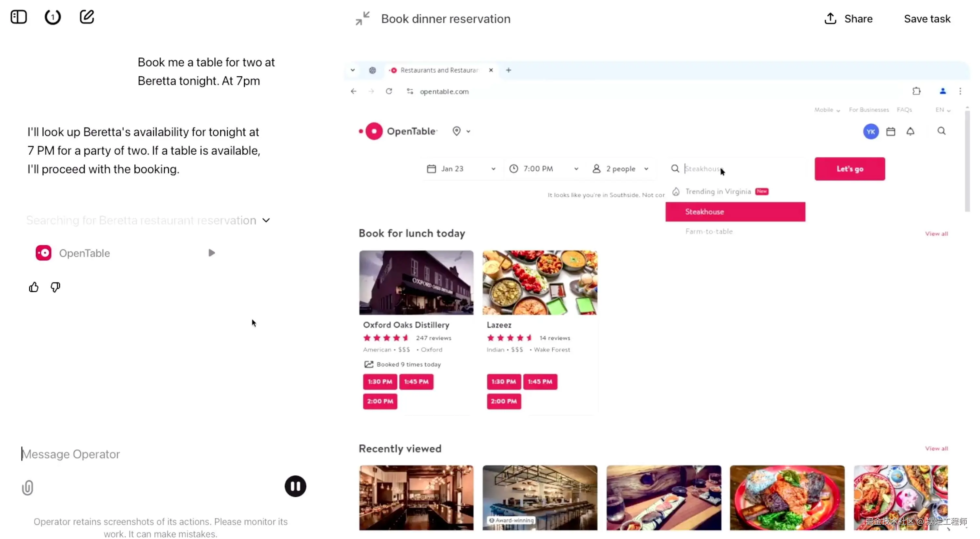Click the thumbs down feedback icon
The image size is (980, 539).
point(55,287)
